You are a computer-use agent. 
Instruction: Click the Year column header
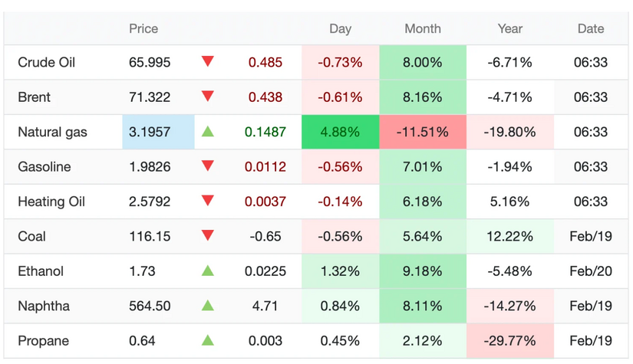pyautogui.click(x=509, y=28)
